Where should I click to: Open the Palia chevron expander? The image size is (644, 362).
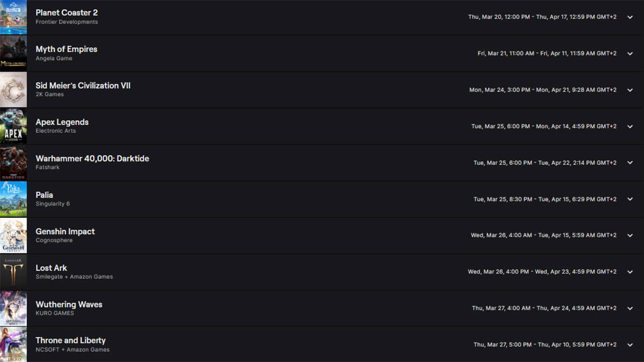630,199
